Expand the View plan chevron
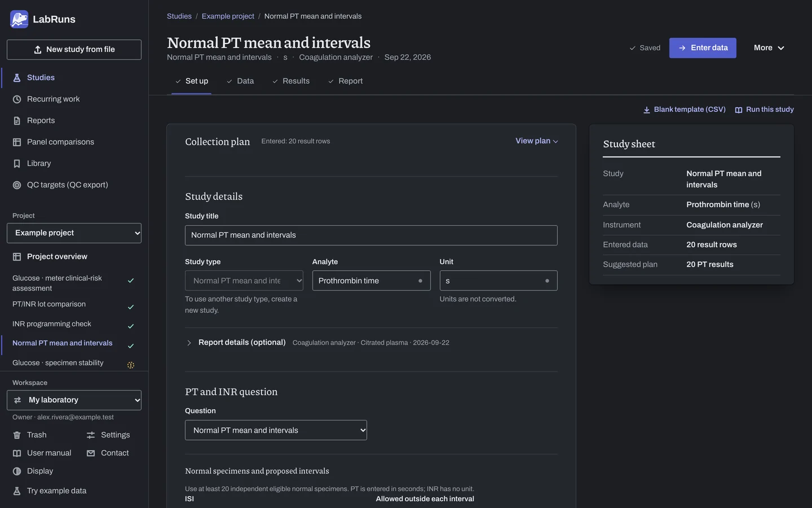Viewport: 812px width, 508px height. point(555,142)
